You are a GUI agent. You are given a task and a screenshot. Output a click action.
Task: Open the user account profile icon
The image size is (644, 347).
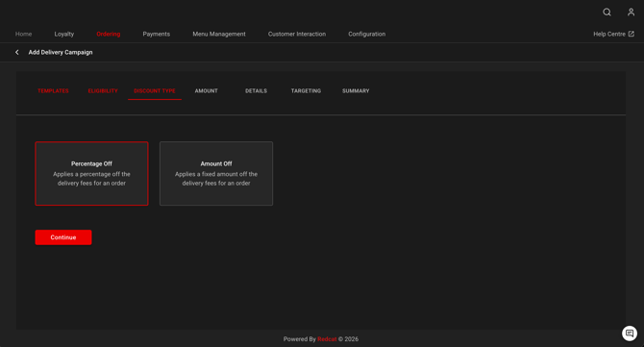click(631, 12)
